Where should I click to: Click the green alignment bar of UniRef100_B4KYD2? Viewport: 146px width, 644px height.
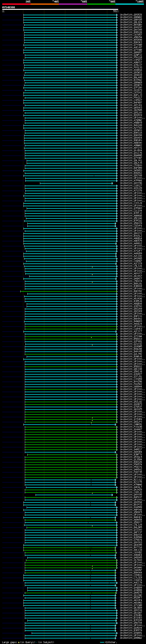[x=69, y=291]
